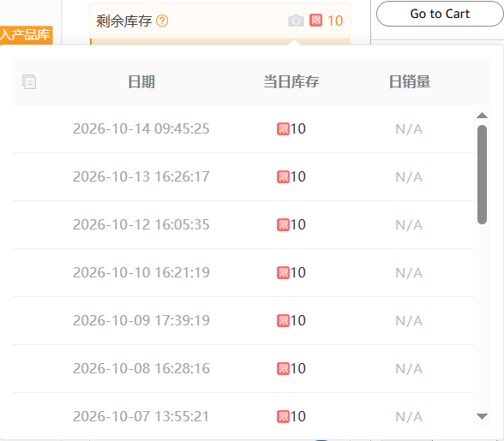
Task: Click 限 badge in the 2026-10-08 row
Action: (x=283, y=369)
